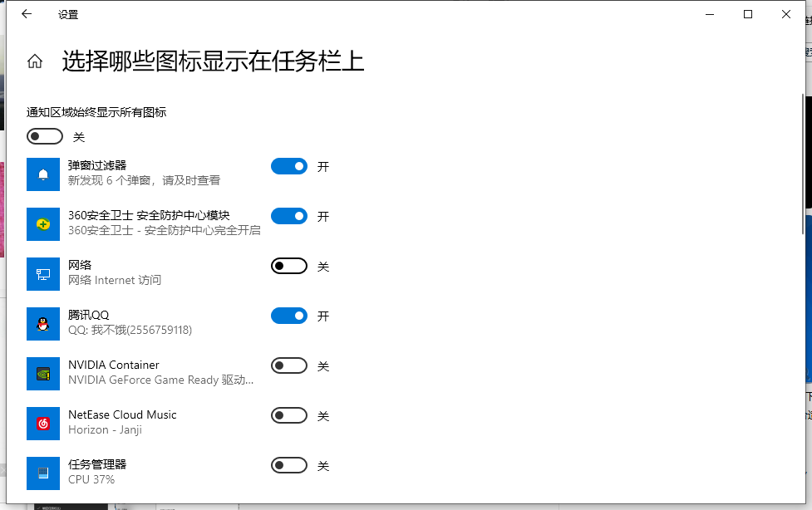The height and width of the screenshot is (510, 812).
Task: Turn on NetEase Cloud Music toggle
Action: (x=289, y=415)
